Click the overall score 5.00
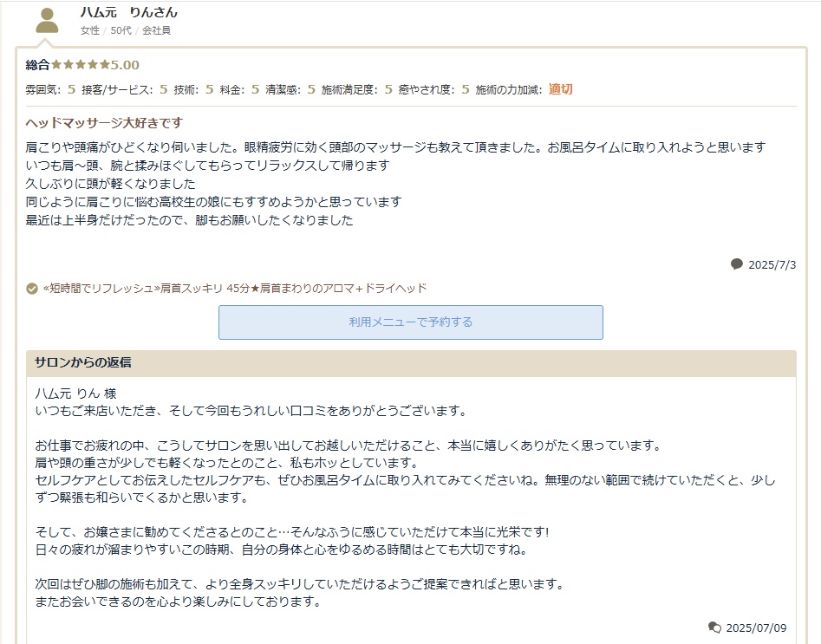The image size is (821, 644). coord(125,65)
